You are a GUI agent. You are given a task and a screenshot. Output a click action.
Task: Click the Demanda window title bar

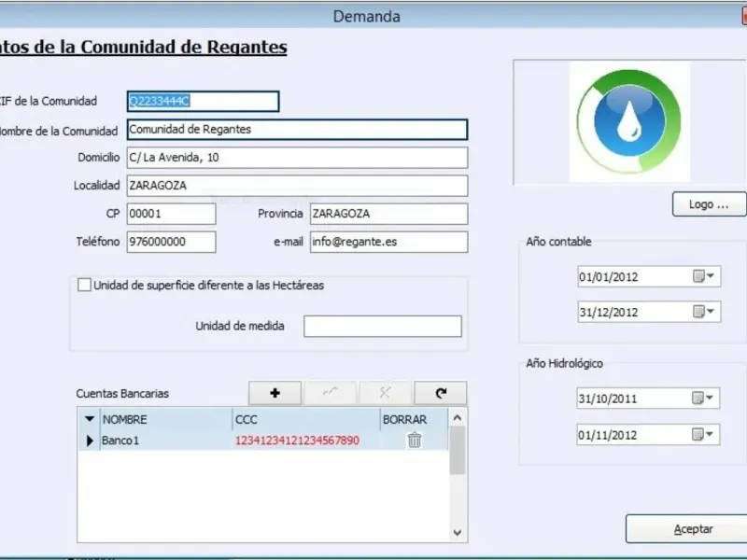[x=367, y=16]
